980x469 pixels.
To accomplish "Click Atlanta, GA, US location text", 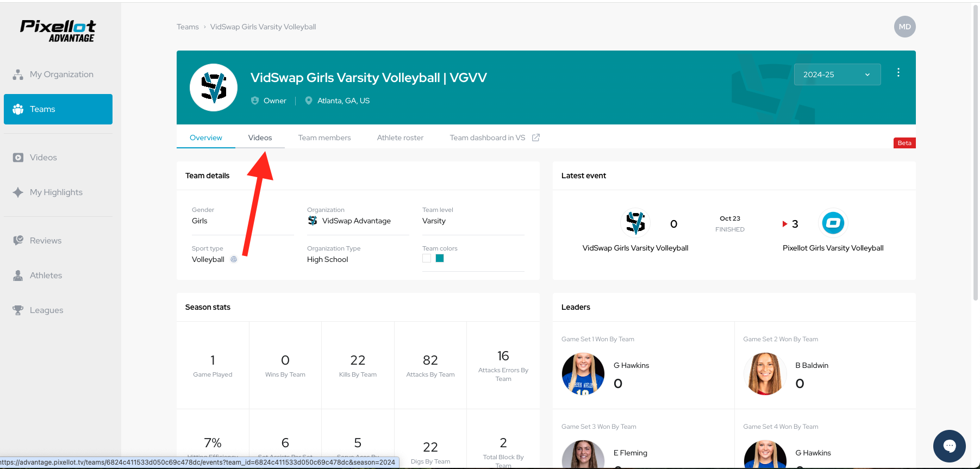I will [344, 101].
